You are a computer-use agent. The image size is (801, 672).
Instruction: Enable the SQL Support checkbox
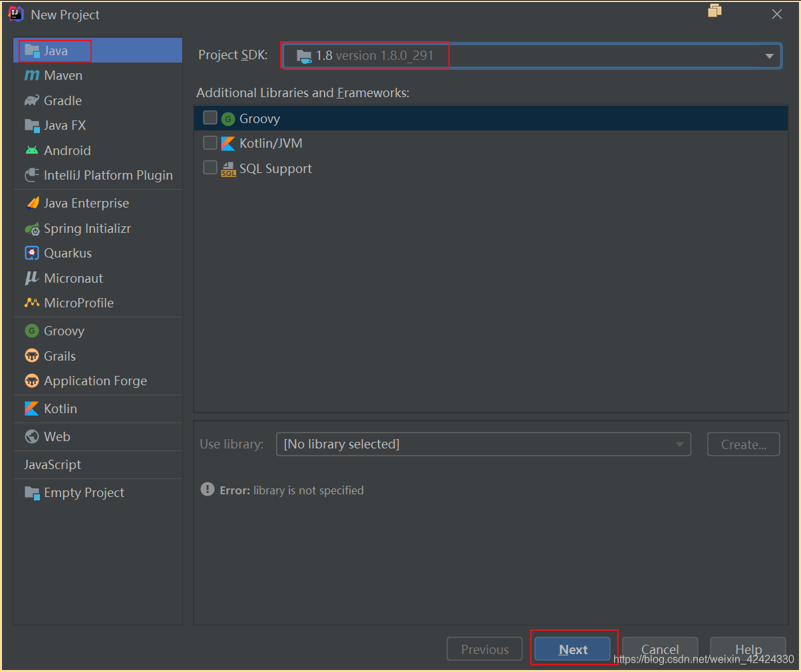click(x=210, y=168)
